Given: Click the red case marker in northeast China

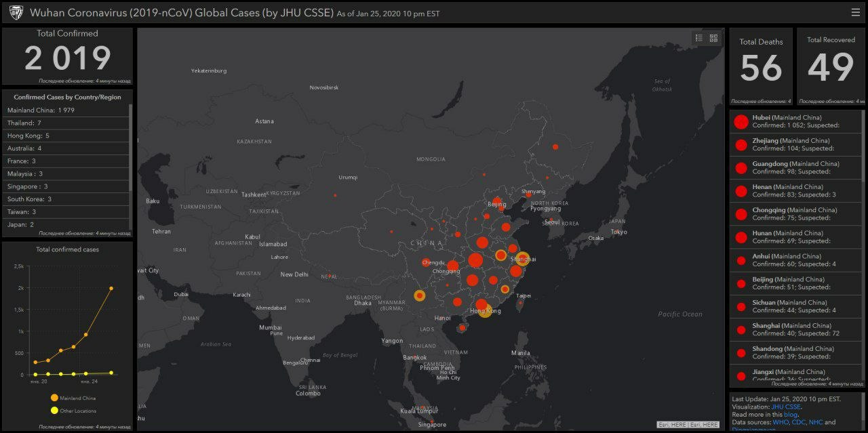Looking at the screenshot, I should coord(555,146).
